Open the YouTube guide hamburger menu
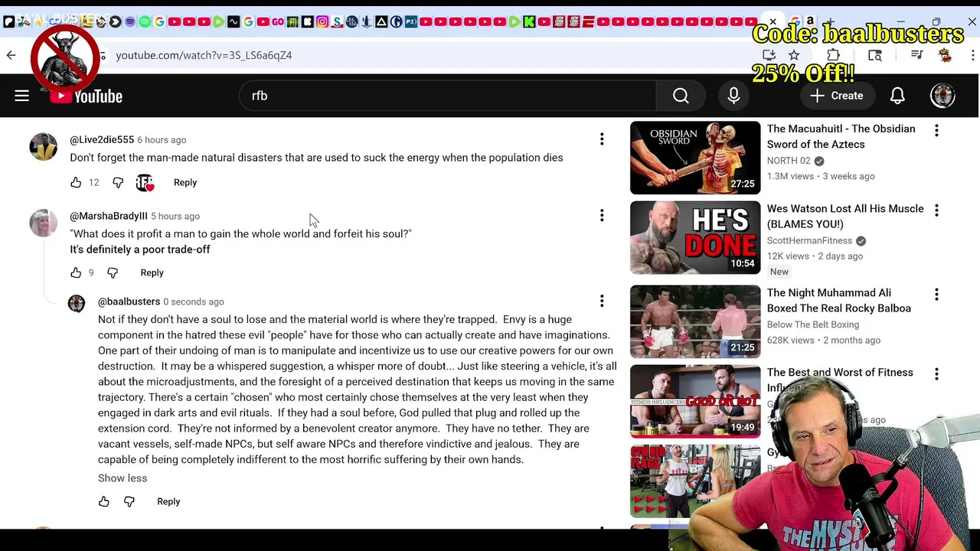This screenshot has height=551, width=980. [21, 96]
